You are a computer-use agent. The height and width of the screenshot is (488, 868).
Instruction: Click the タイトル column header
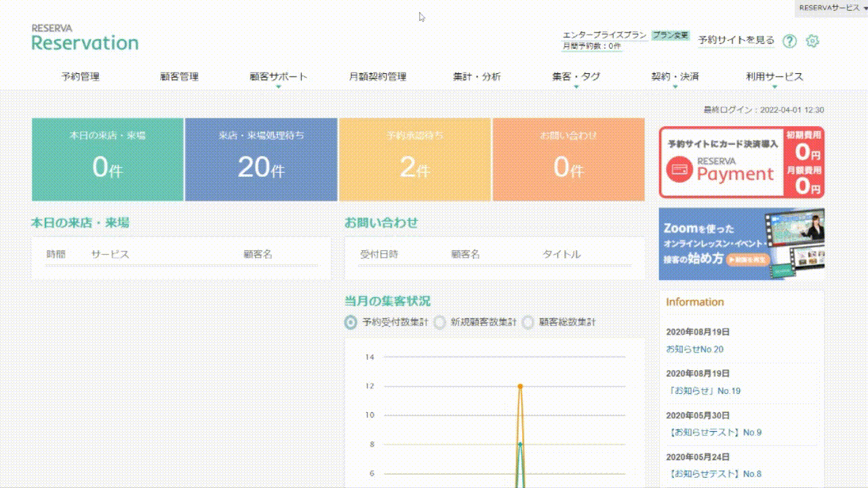(561, 254)
